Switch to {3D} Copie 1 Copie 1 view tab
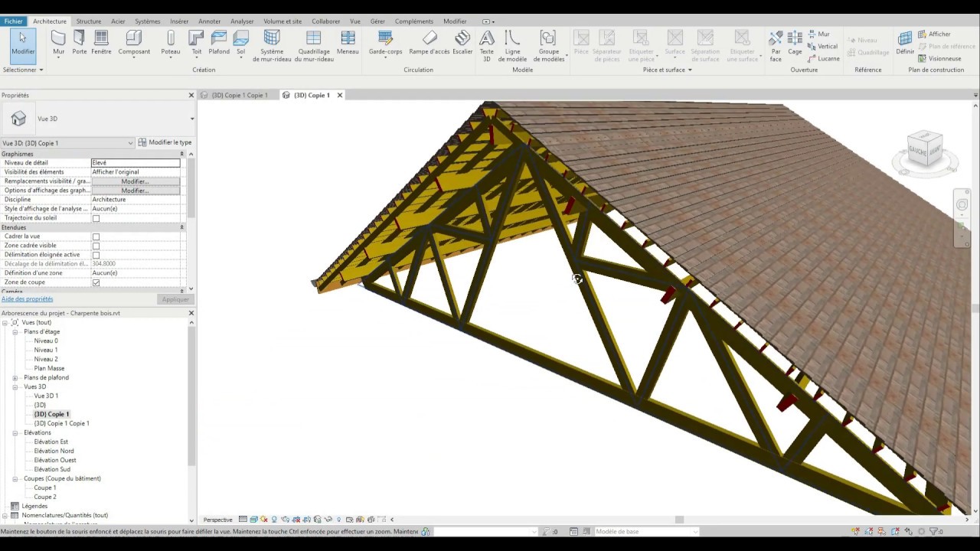 (240, 95)
